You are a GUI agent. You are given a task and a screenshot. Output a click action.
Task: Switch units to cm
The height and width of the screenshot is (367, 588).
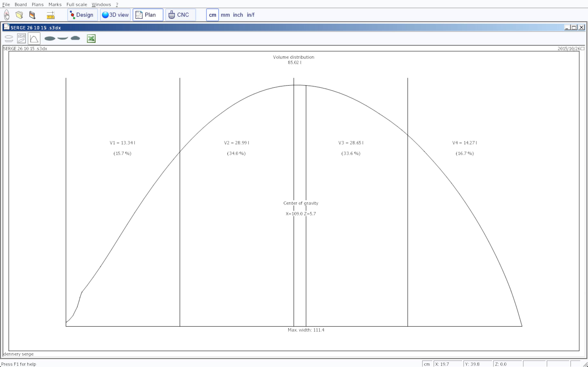(x=212, y=15)
